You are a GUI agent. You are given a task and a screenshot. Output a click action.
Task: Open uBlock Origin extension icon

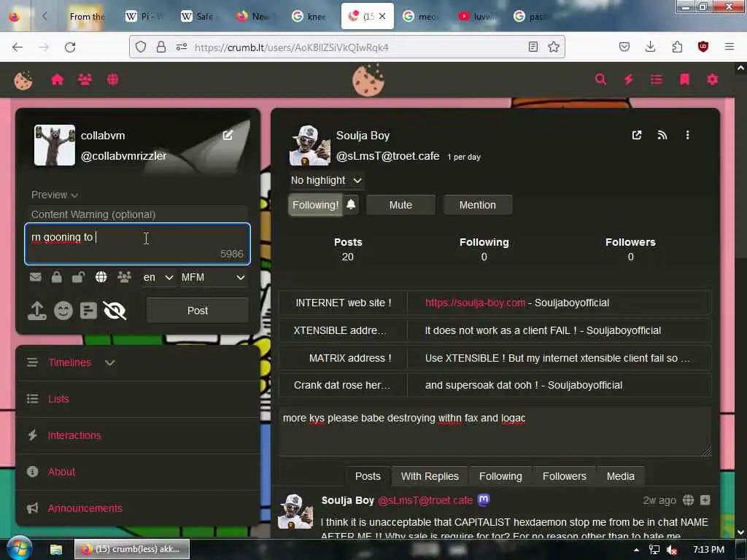pyautogui.click(x=703, y=47)
